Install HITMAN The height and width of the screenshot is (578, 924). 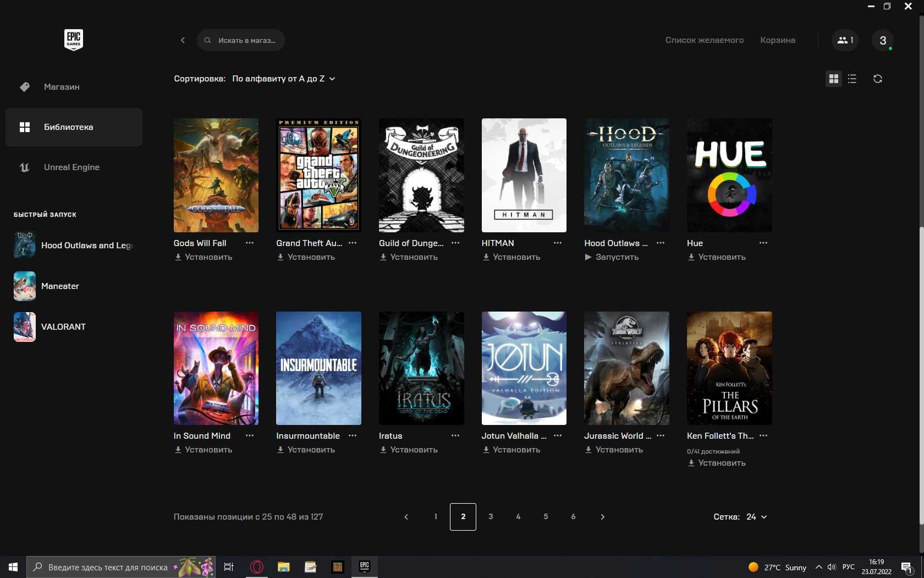(x=512, y=257)
